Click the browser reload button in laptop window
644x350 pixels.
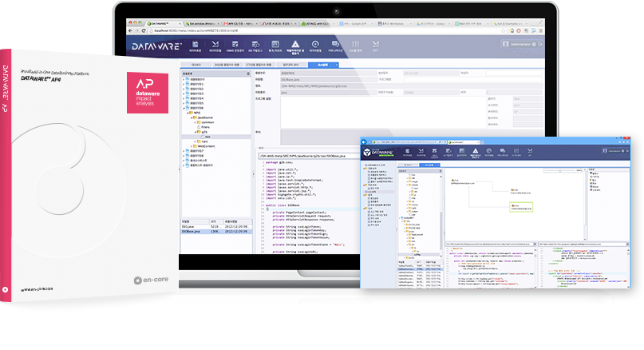pyautogui.click(x=144, y=30)
